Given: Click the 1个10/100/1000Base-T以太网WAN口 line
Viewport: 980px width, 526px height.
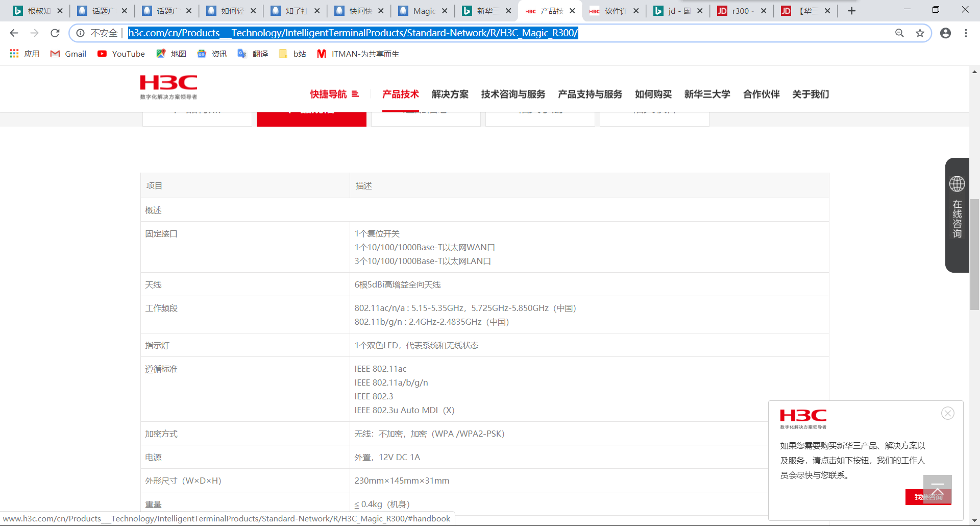Looking at the screenshot, I should pos(425,248).
